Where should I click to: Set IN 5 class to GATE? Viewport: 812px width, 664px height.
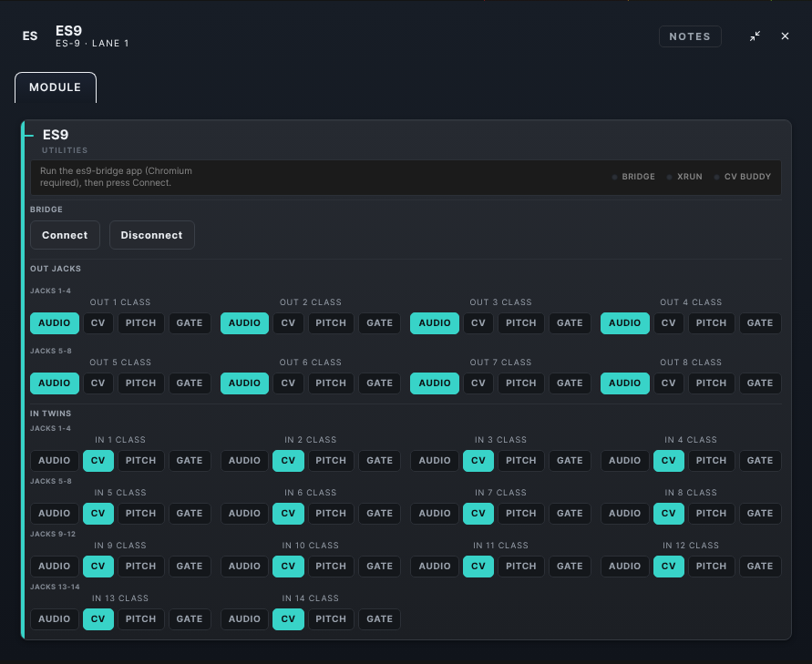click(190, 514)
